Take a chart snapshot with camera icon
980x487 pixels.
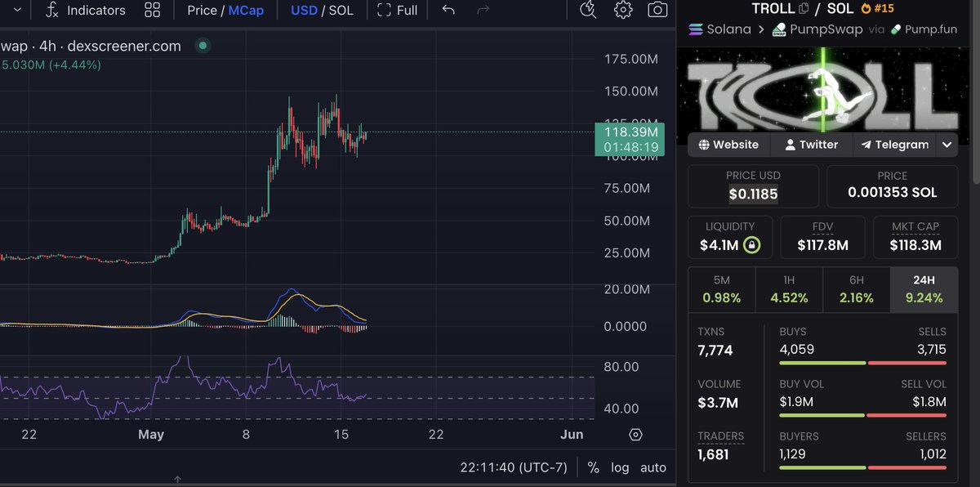[657, 10]
